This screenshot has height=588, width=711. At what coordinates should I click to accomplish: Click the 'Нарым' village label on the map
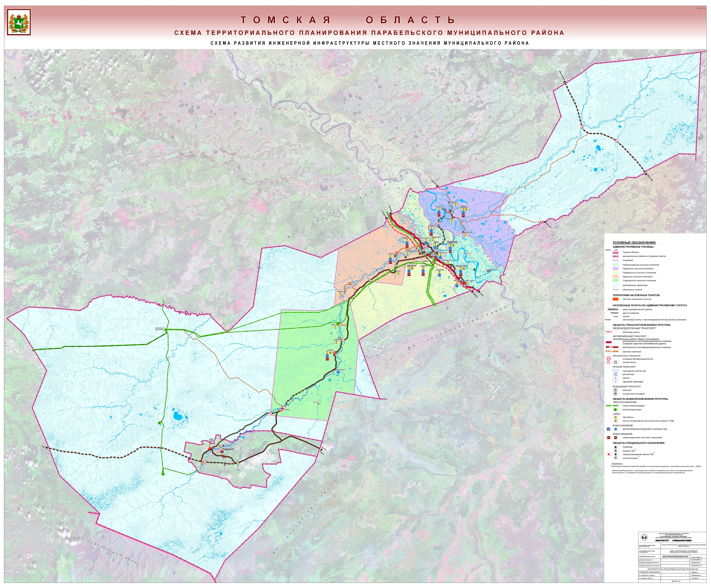click(463, 206)
